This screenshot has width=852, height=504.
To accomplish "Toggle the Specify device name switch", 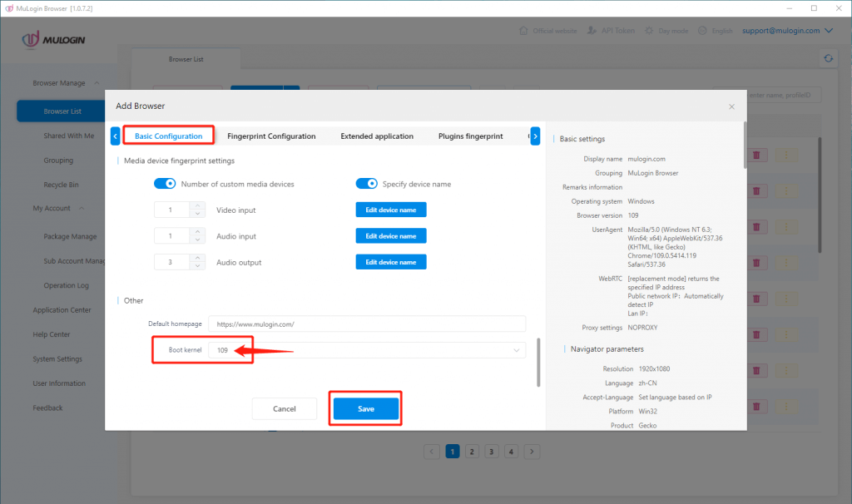I will (367, 184).
